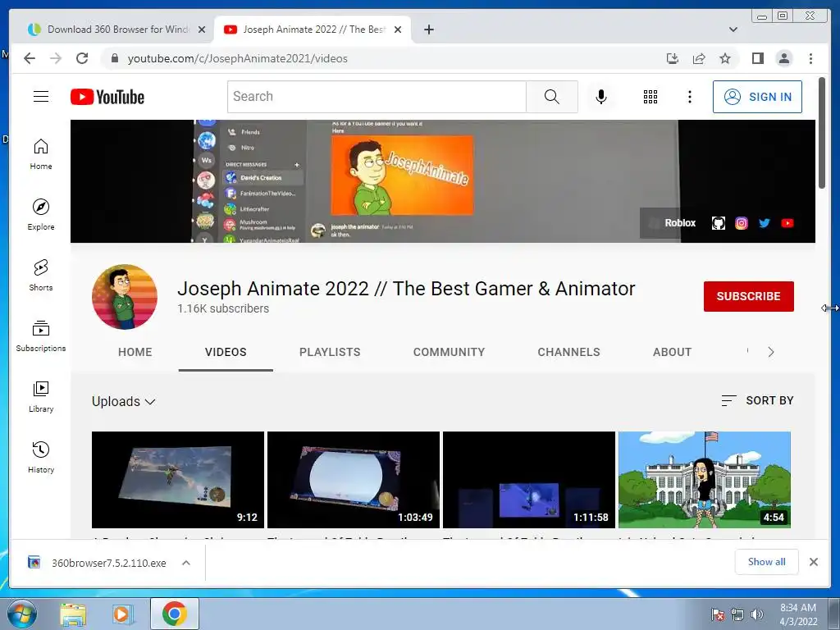This screenshot has width=840, height=630.
Task: Switch to the Playlists tab
Action: 330,352
